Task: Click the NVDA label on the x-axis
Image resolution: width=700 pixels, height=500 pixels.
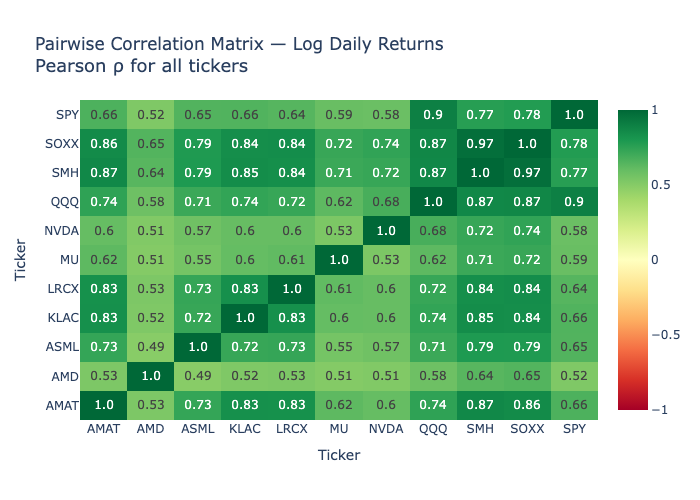Action: [x=386, y=427]
